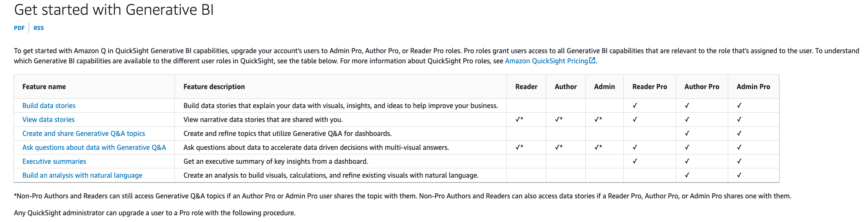Viewport: 868px width, 222px height.
Task: Click the Admin Pro checkmark for Executive summaries
Action: click(739, 161)
